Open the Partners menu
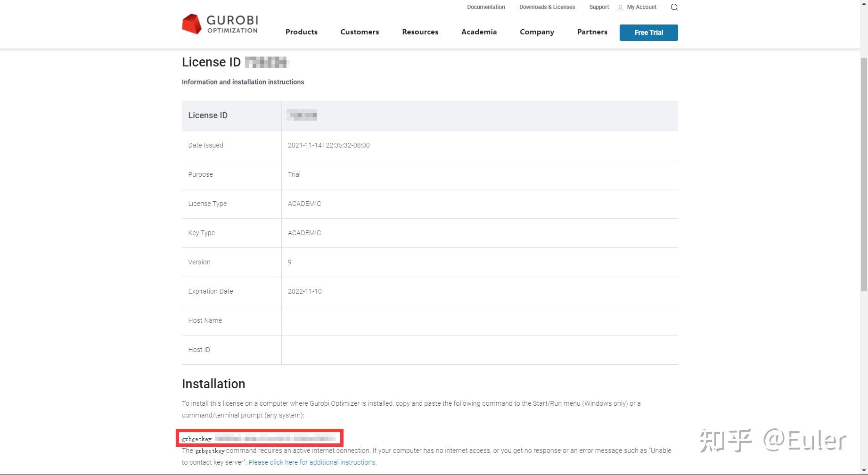The width and height of the screenshot is (868, 475). click(592, 32)
